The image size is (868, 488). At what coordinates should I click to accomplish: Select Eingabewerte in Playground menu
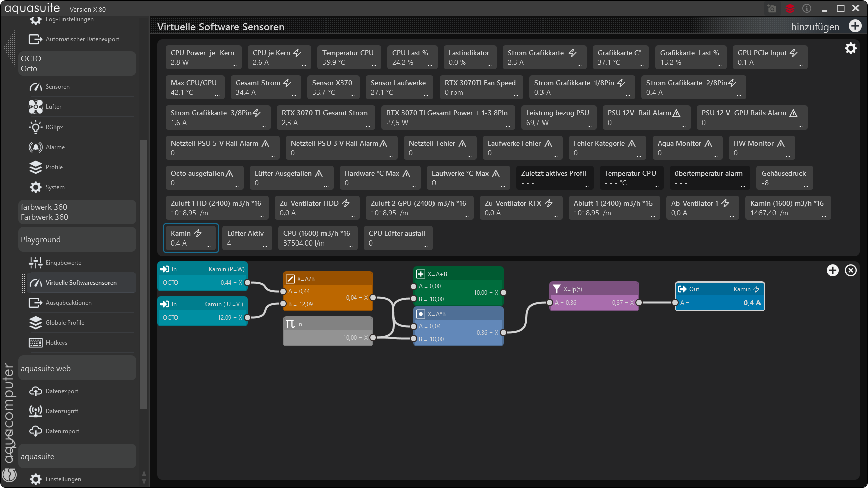[63, 263]
